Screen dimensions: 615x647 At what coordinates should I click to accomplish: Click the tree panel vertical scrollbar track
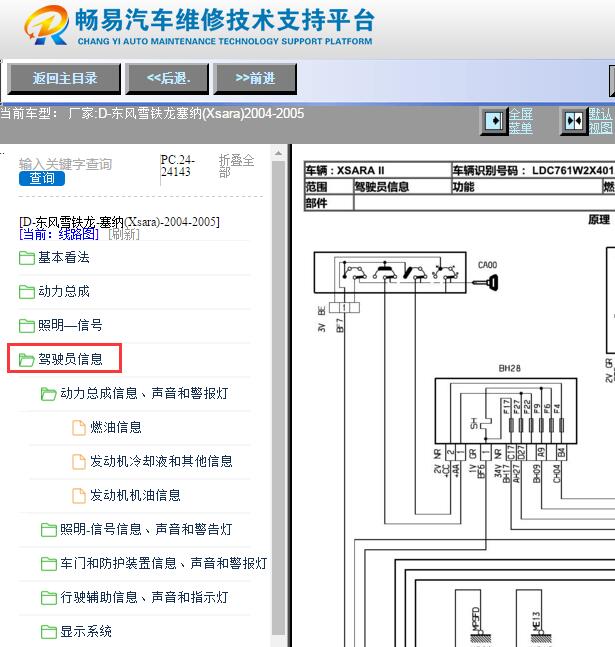point(279,398)
